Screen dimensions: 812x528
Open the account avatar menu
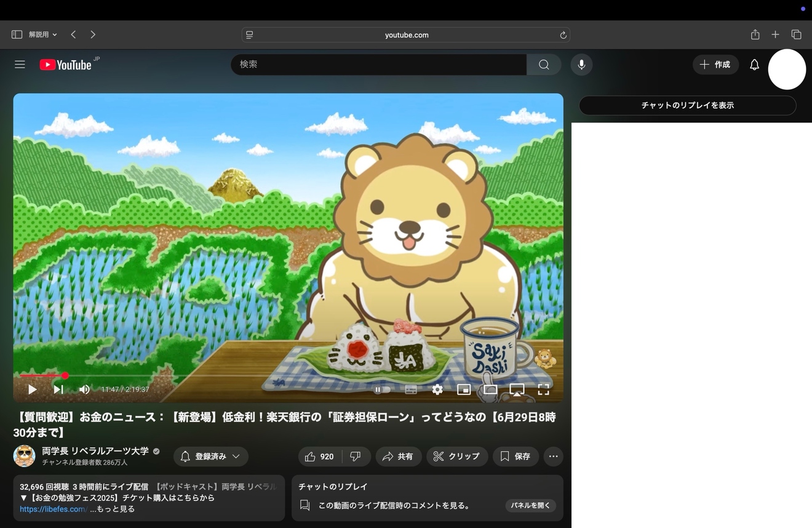click(x=787, y=69)
